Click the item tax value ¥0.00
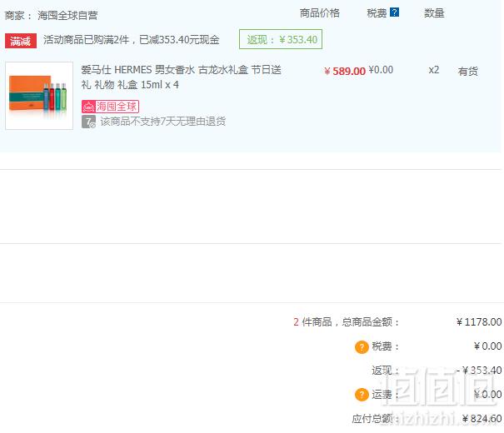 point(381,70)
